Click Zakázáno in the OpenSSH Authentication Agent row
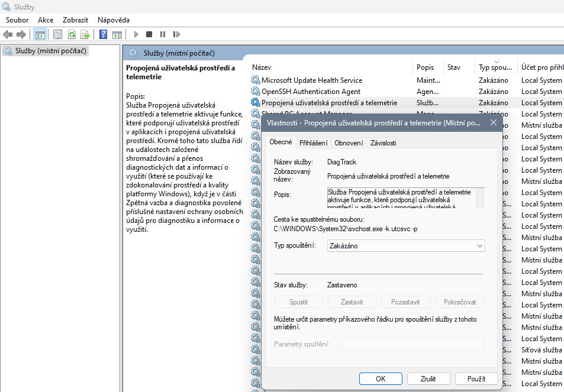 (493, 91)
